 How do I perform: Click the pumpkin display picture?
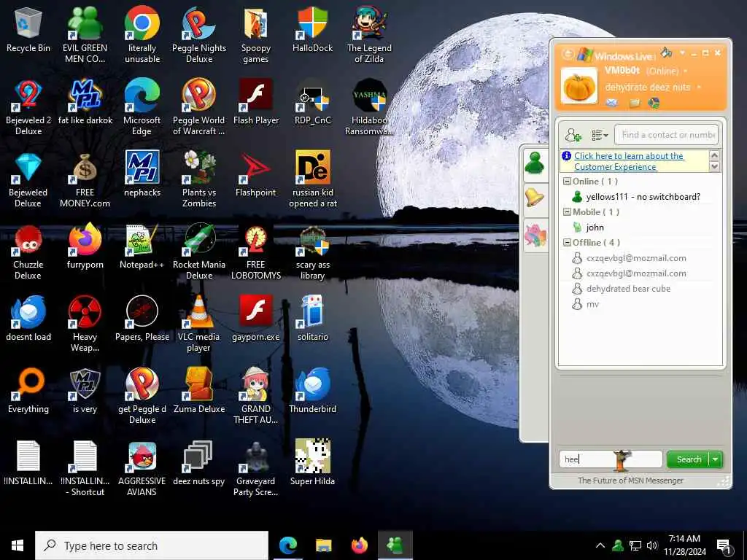pos(578,86)
